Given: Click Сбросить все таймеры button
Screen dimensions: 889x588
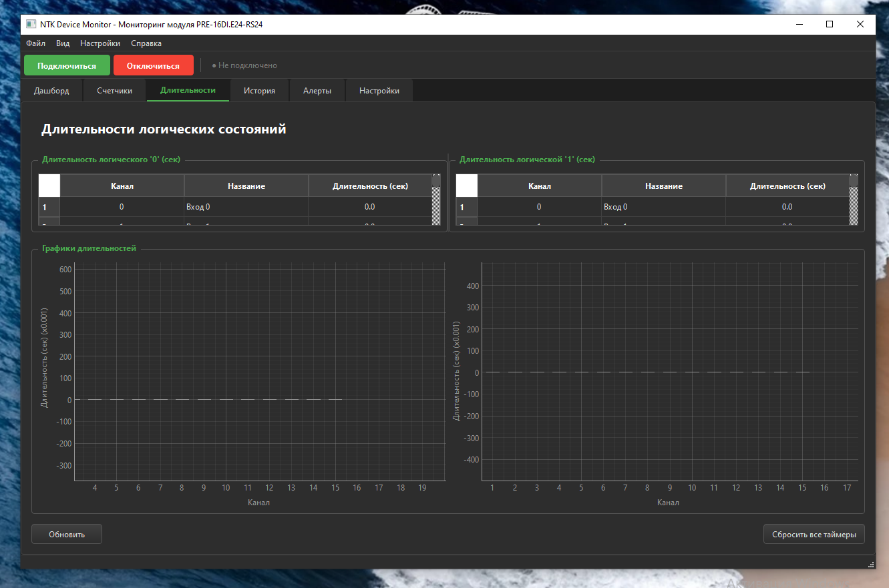Looking at the screenshot, I should [814, 535].
